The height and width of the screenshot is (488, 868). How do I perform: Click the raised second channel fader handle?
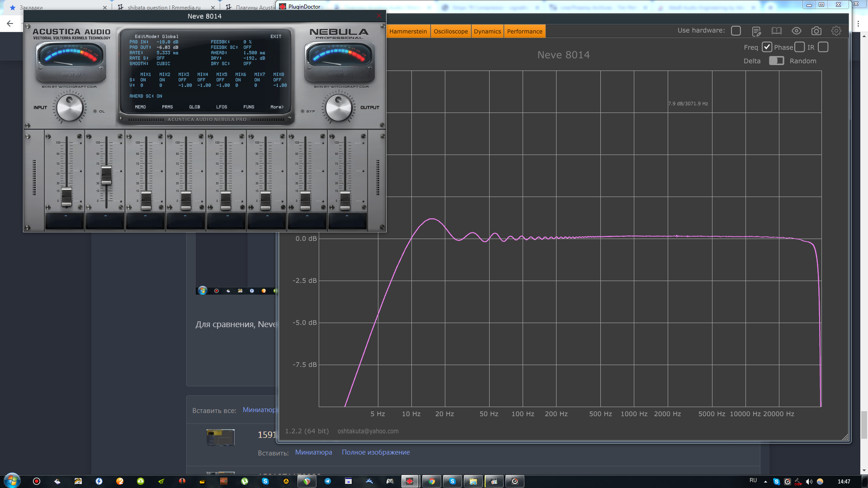(106, 175)
